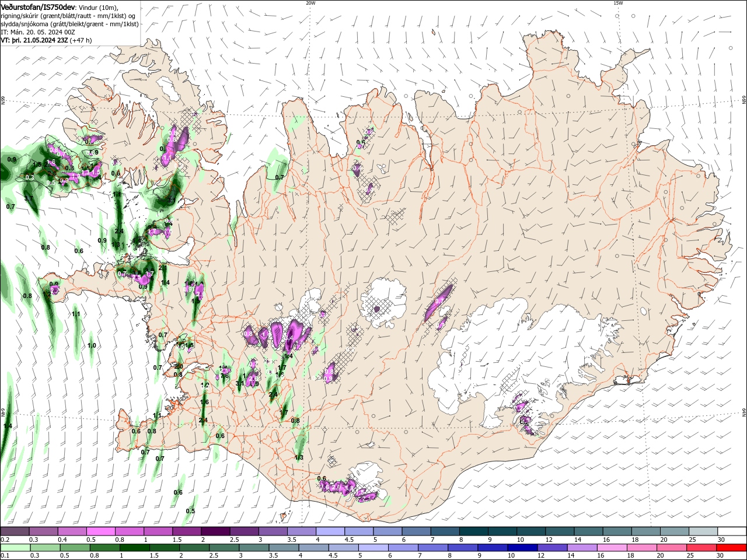This screenshot has height=560, width=747.
Task: Choose the 3.5 blue-grey rain legend swatch
Action: 284,548
